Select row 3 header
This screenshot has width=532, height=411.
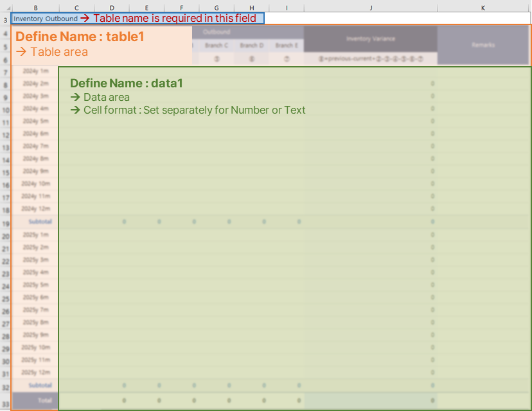(5, 19)
